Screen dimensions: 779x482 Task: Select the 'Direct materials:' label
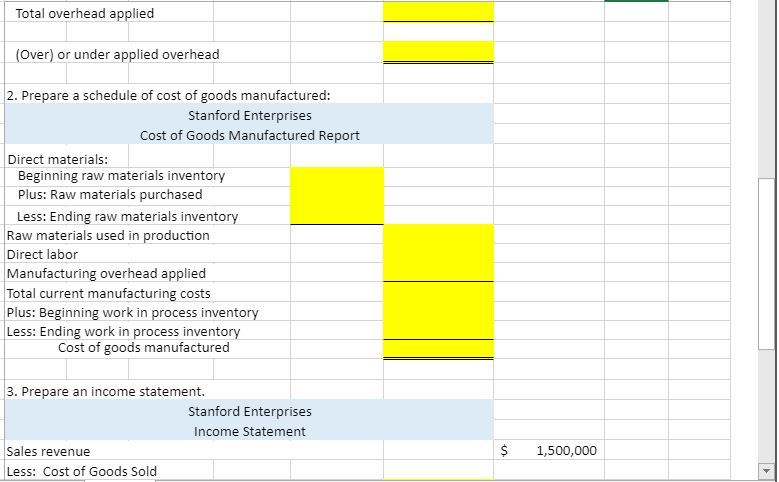coord(58,160)
